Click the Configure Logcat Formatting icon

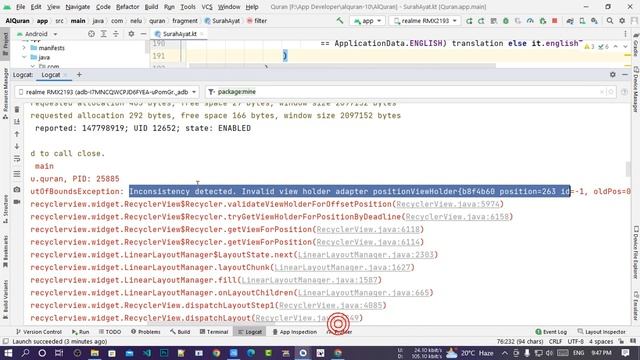[17, 174]
